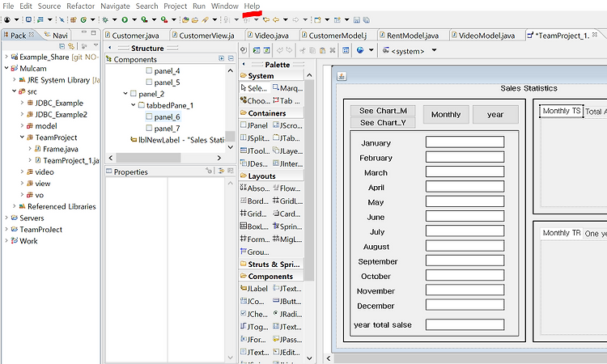Image resolution: width=607 pixels, height=364 pixels.
Task: Expand the Referenced Libraries node
Action: tap(15, 206)
